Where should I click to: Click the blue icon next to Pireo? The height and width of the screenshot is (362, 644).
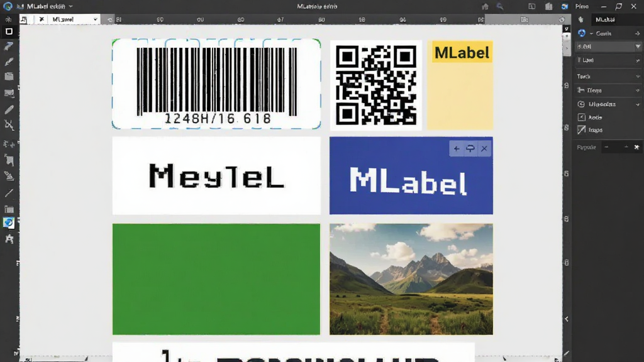coord(565,6)
